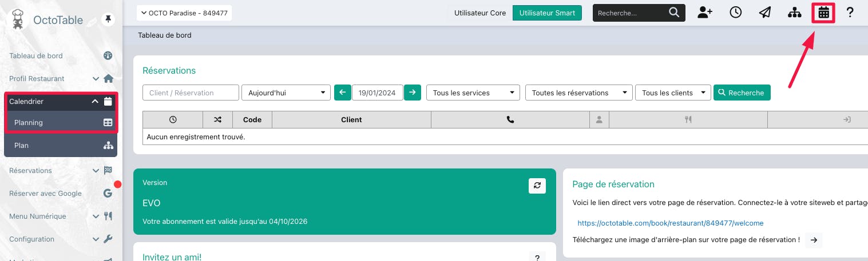Expand the Profil Restaurant chevron
This screenshot has height=261, width=868.
96,79
